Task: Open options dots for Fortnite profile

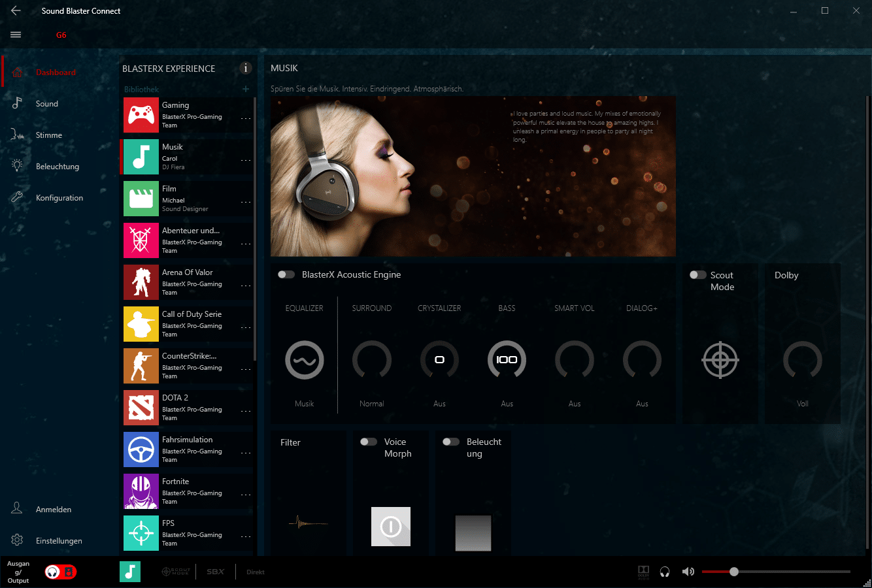Action: click(x=246, y=495)
